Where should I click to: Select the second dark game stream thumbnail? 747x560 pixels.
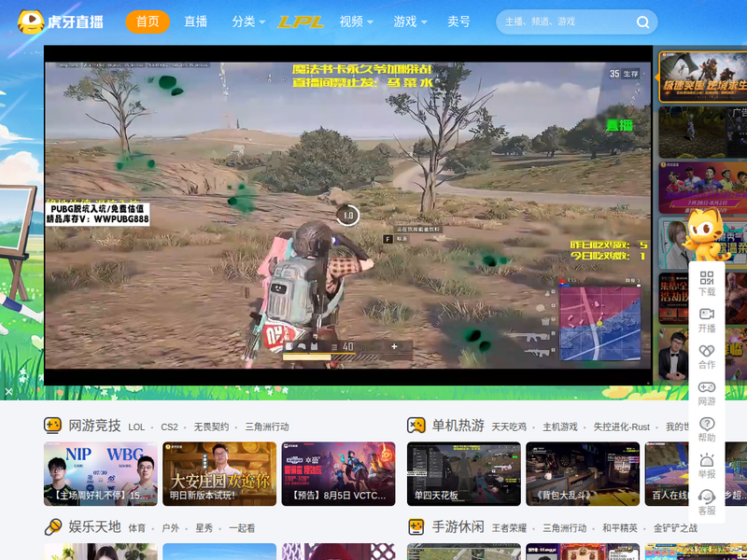(x=703, y=133)
